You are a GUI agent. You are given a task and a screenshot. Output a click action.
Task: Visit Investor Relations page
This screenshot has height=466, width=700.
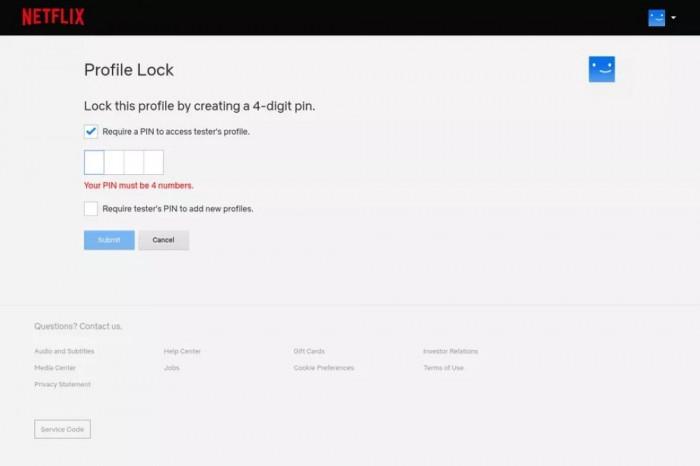450,351
